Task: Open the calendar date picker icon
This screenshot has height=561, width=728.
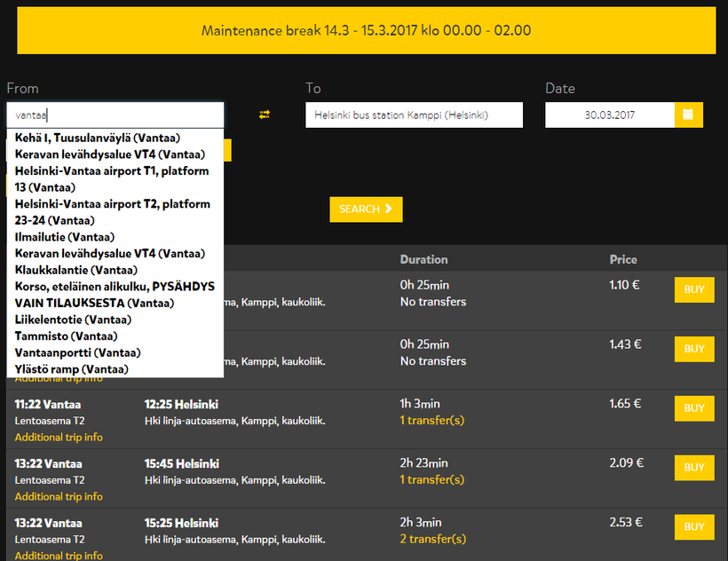Action: coord(688,115)
